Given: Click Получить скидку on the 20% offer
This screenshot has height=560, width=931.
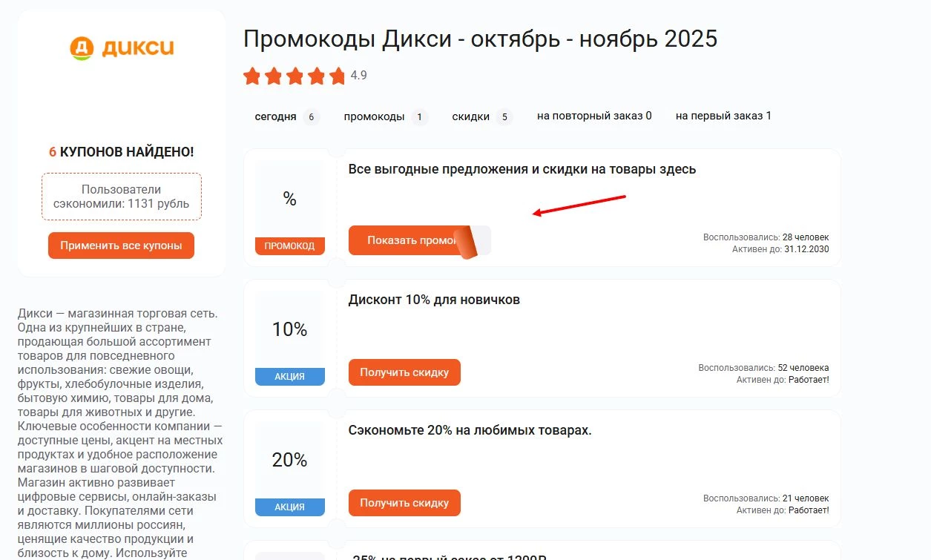Looking at the screenshot, I should (404, 502).
